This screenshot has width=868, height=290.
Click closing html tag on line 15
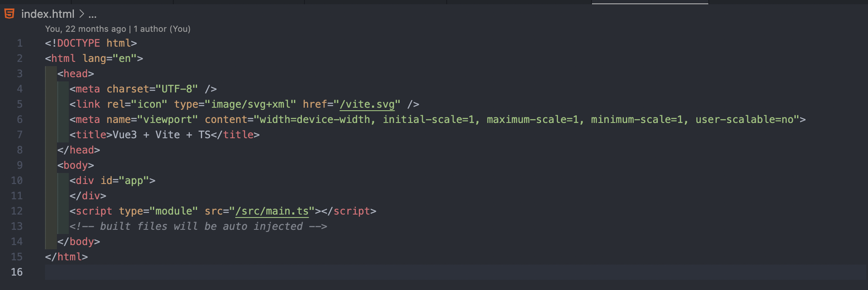pos(66,257)
